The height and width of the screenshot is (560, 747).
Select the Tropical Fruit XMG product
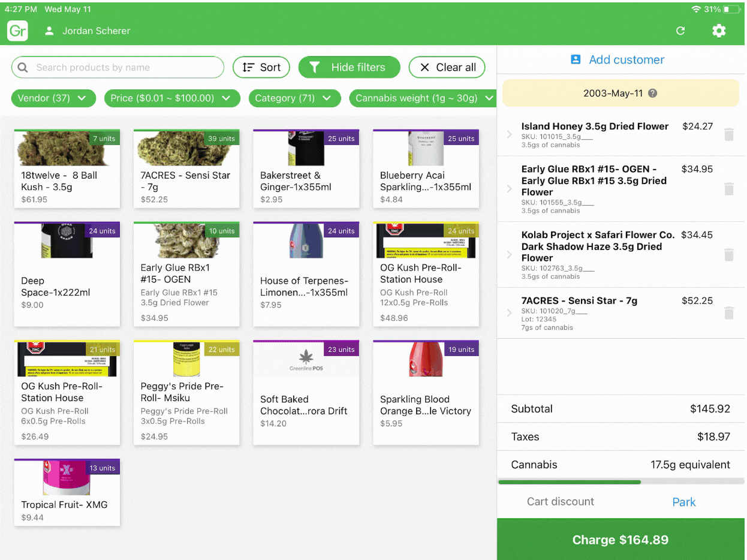click(67, 493)
